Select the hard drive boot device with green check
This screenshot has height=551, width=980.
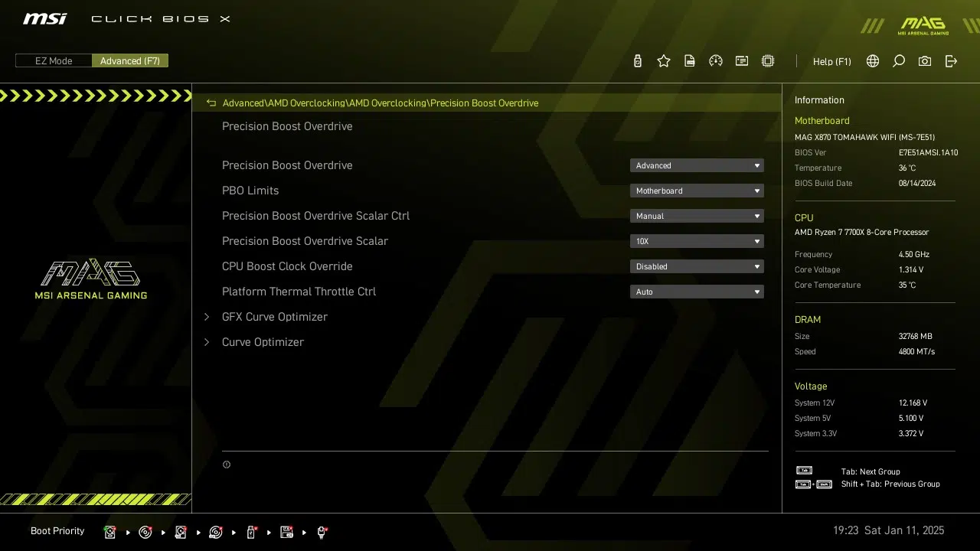[109, 532]
